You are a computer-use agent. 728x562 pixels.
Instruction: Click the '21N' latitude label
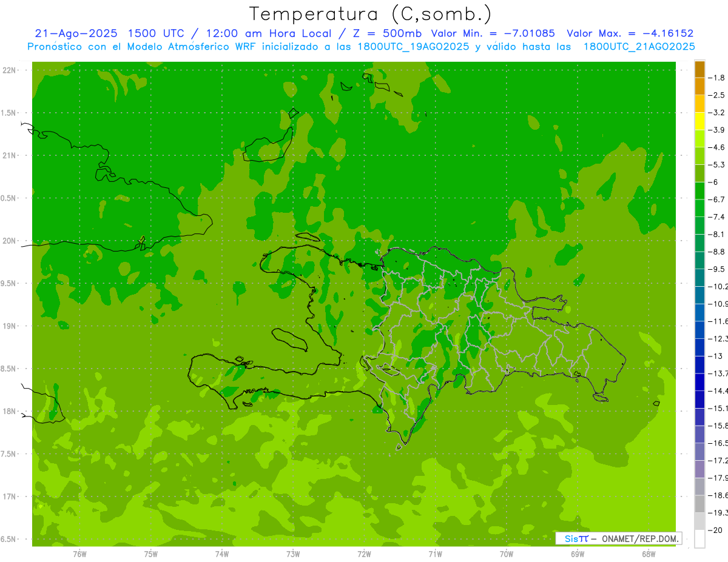(x=10, y=156)
